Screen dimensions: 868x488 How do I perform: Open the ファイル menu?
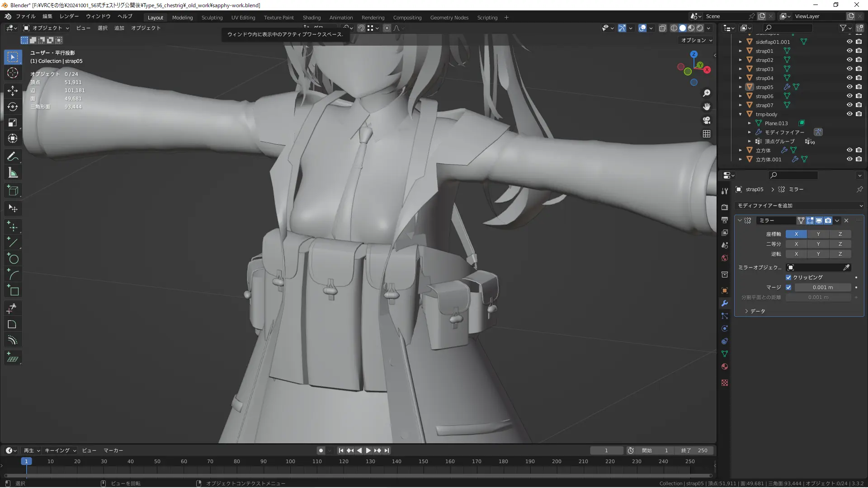tap(25, 16)
